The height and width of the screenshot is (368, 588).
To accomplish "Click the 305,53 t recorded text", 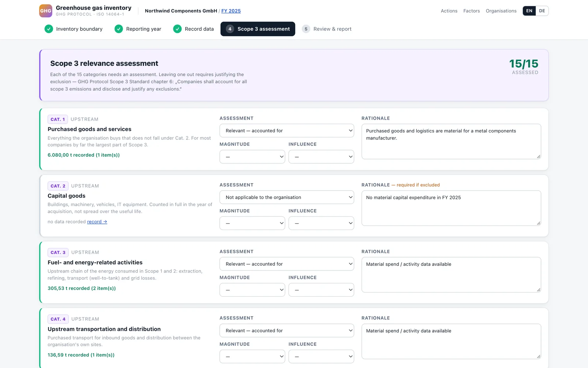I will pos(82,288).
